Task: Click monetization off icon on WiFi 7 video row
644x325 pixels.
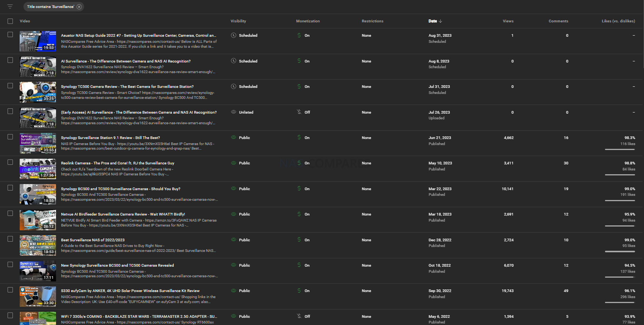Action: pyautogui.click(x=299, y=316)
